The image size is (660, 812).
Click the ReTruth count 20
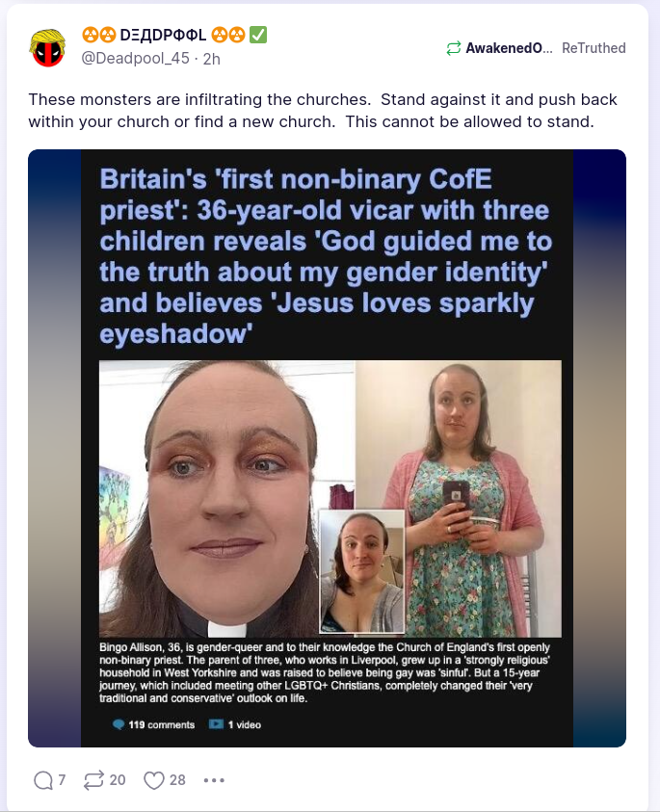[x=118, y=780]
